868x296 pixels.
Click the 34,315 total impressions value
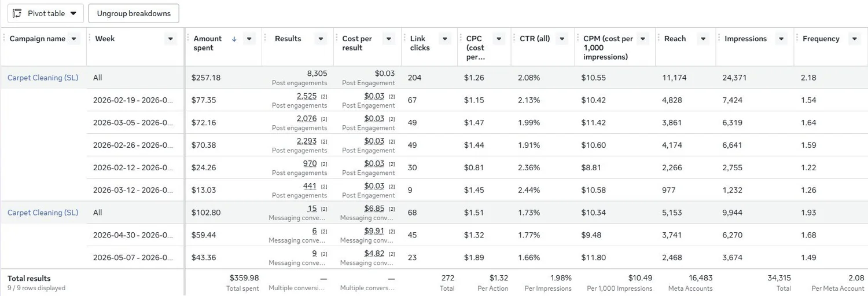[779, 278]
